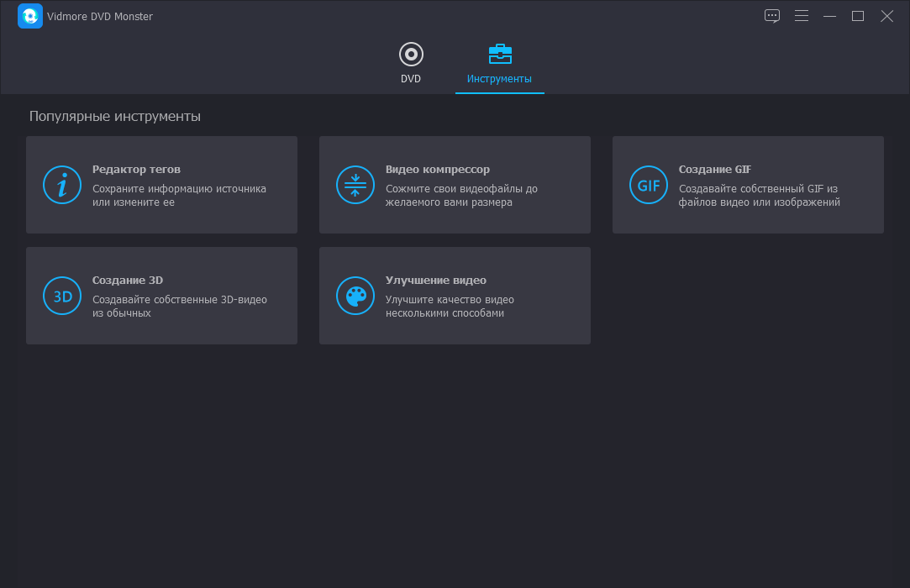The height and width of the screenshot is (588, 910).
Task: Click the info icon for Редактор тегов
Action: (62, 185)
